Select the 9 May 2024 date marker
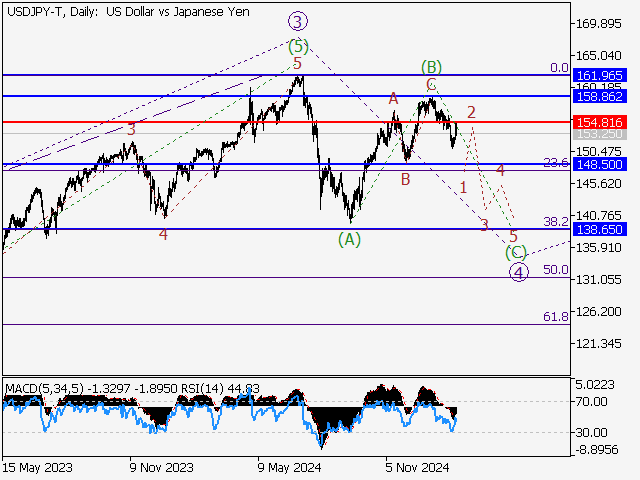Viewport: 640px width, 480px height. tap(288, 466)
